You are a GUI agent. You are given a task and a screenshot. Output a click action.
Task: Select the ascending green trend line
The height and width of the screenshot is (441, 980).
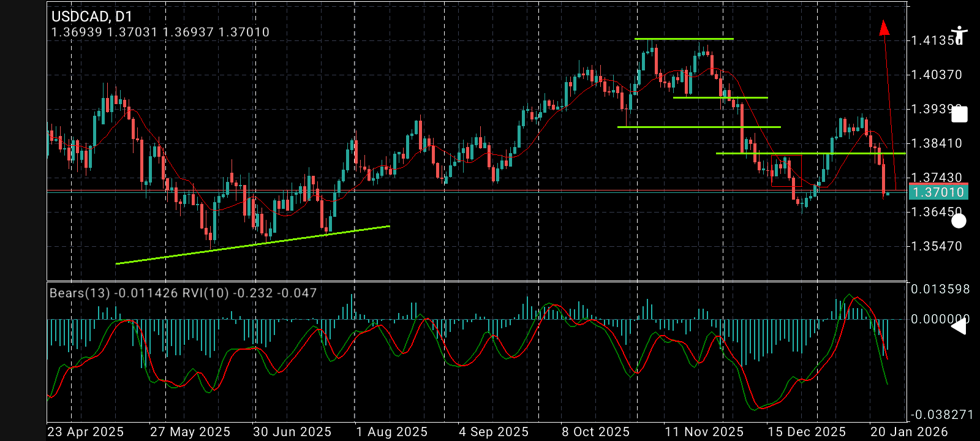[253, 245]
